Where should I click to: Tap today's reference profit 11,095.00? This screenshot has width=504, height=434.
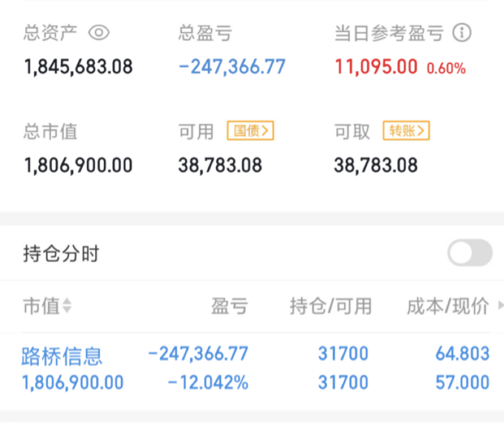click(377, 67)
